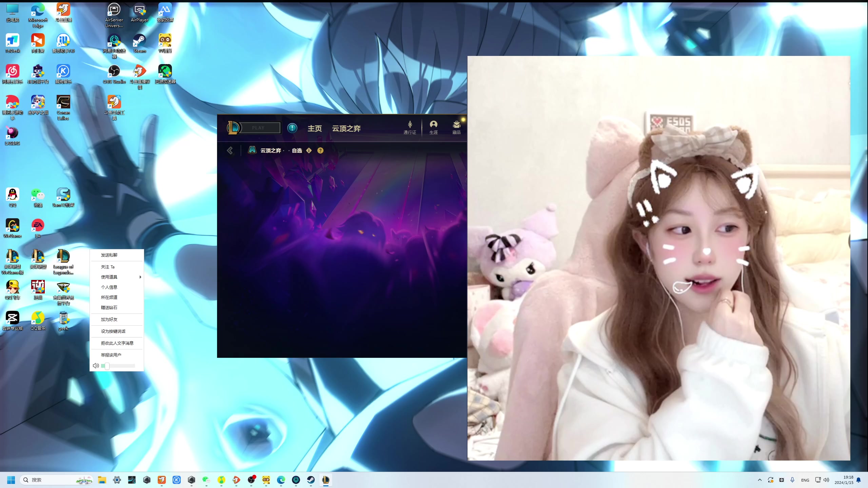Open the 生涯 profile icon in League client

pos(433,128)
